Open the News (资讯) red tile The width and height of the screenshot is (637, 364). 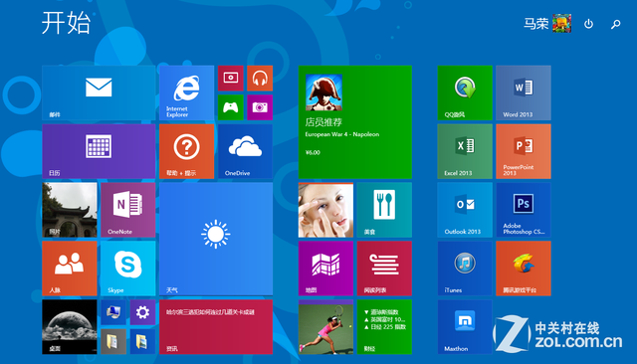tap(216, 326)
